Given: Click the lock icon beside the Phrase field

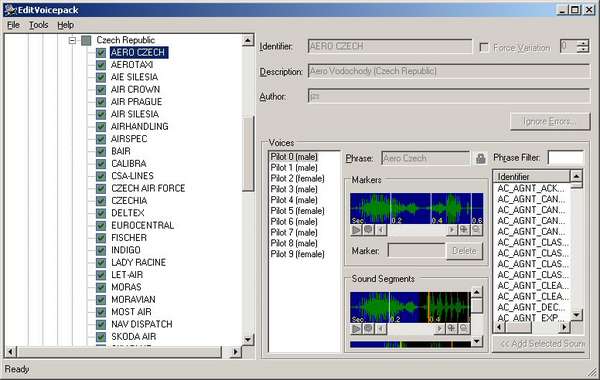Looking at the screenshot, I should (x=481, y=158).
